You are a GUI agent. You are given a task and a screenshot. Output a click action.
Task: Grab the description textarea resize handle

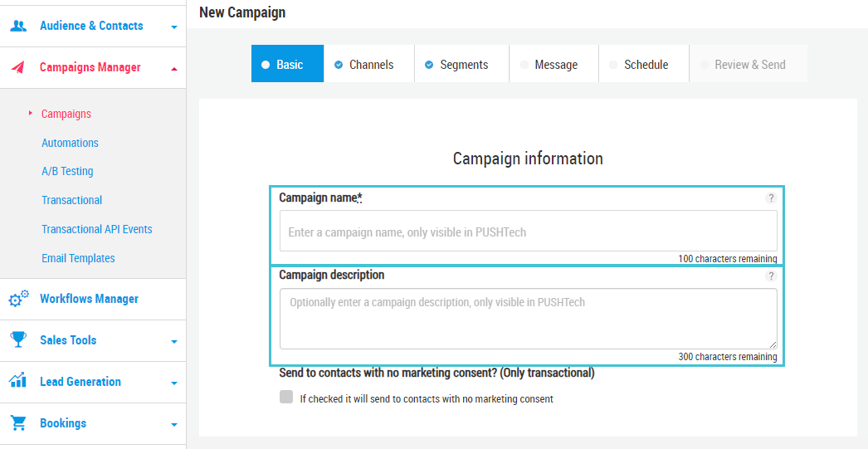(x=773, y=344)
